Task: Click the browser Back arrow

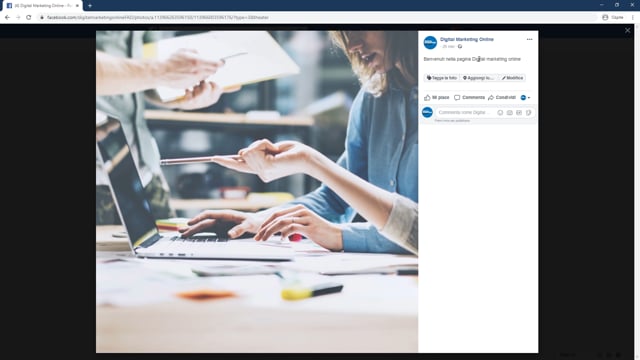Action: click(7, 17)
